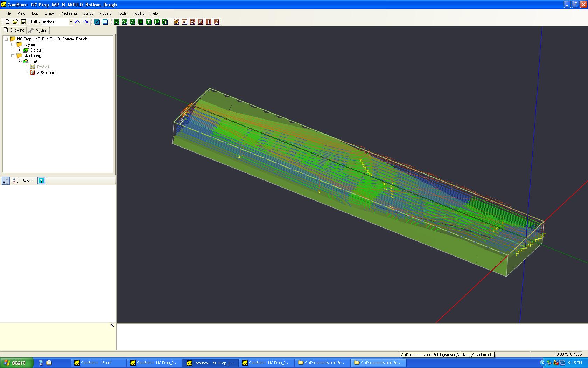Viewport: 588px width, 368px height.
Task: Insert a Drill machining operation
Action: point(209,22)
